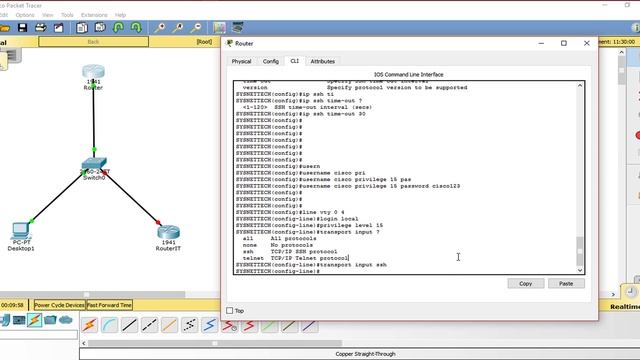
Task: Choose the Coaxial blue zigzag cable
Action: click(210, 325)
